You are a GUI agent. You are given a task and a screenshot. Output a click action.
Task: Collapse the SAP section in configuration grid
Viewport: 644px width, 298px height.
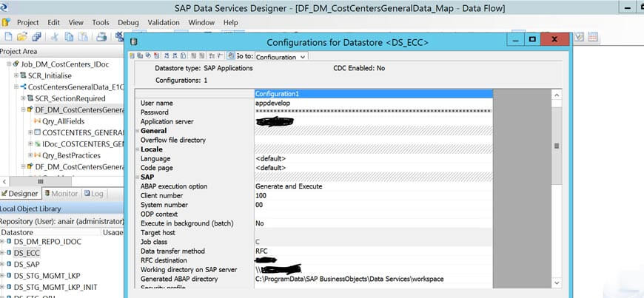click(x=138, y=177)
